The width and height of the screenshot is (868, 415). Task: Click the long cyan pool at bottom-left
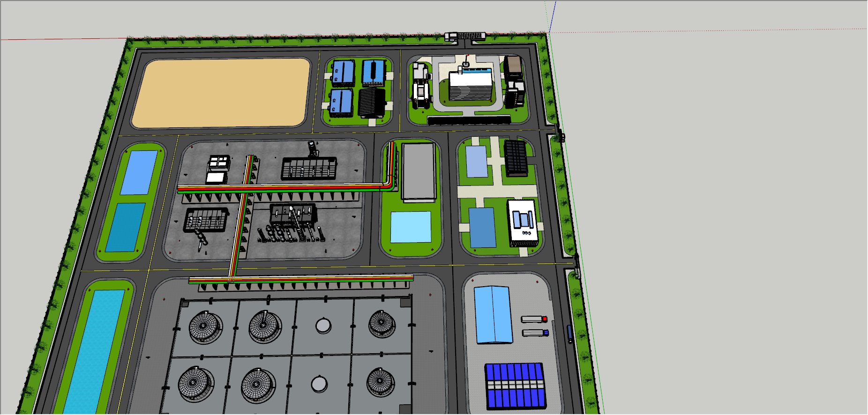pyautogui.click(x=95, y=351)
